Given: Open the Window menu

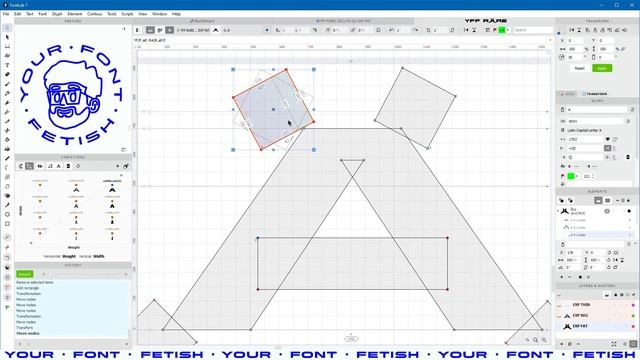Looking at the screenshot, I should coord(160,14).
